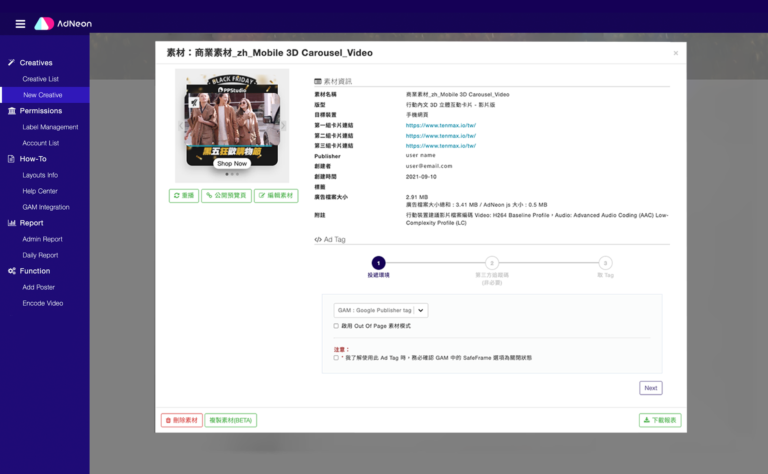The image size is (768, 474).
Task: Show next carousel card arrow
Action: click(x=283, y=125)
